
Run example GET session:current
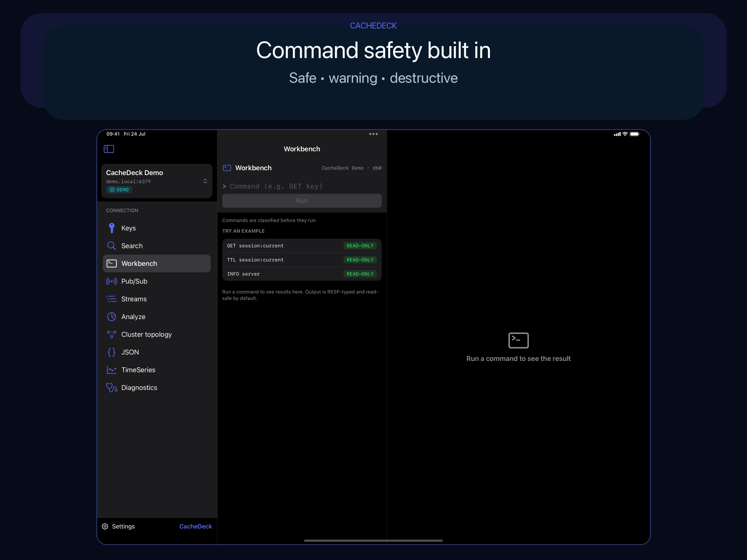pos(302,246)
